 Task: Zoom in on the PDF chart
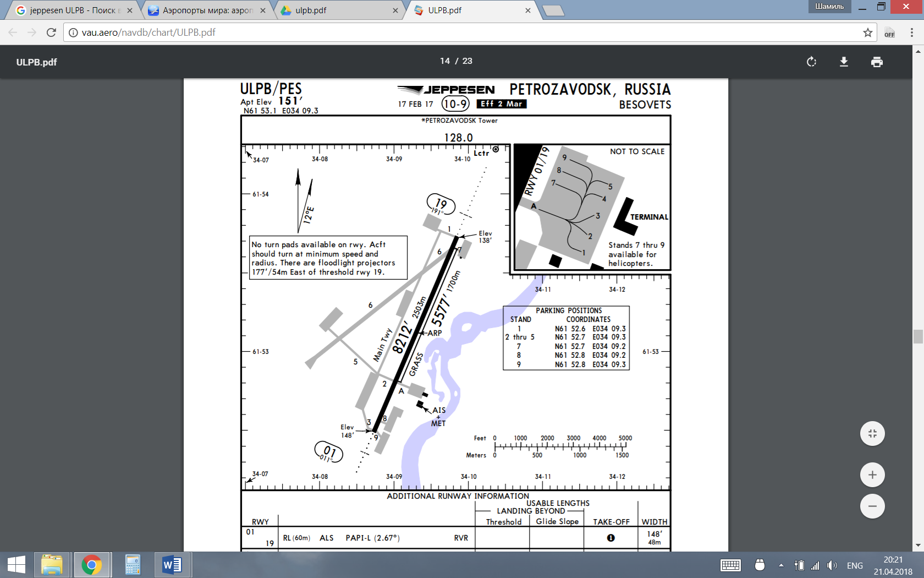pyautogui.click(x=872, y=475)
